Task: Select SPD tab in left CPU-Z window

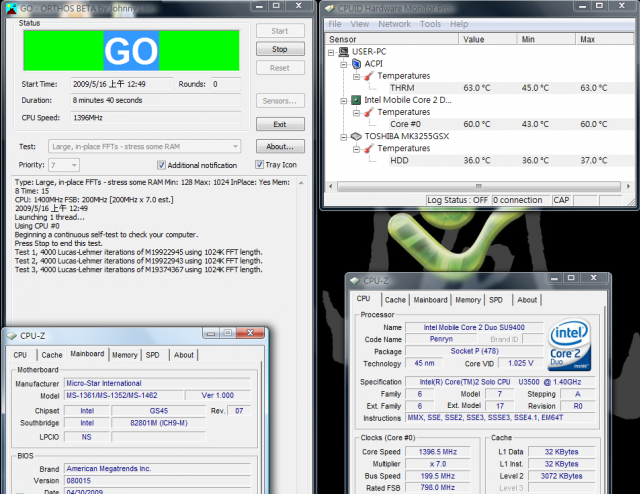Action: (x=153, y=355)
